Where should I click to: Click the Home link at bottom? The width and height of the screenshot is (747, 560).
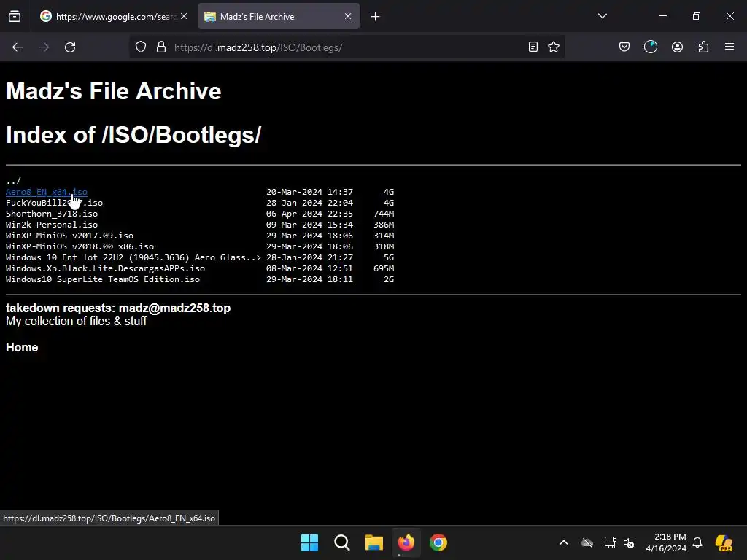pos(22,347)
